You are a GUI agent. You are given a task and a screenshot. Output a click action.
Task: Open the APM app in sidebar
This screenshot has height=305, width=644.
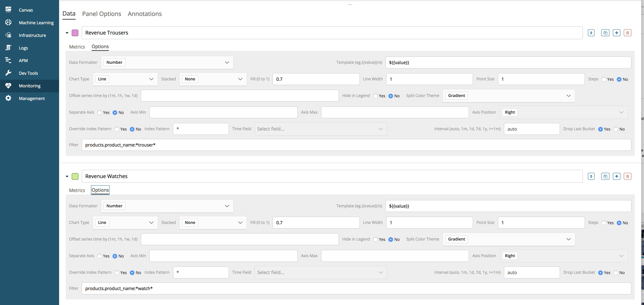[x=23, y=60]
